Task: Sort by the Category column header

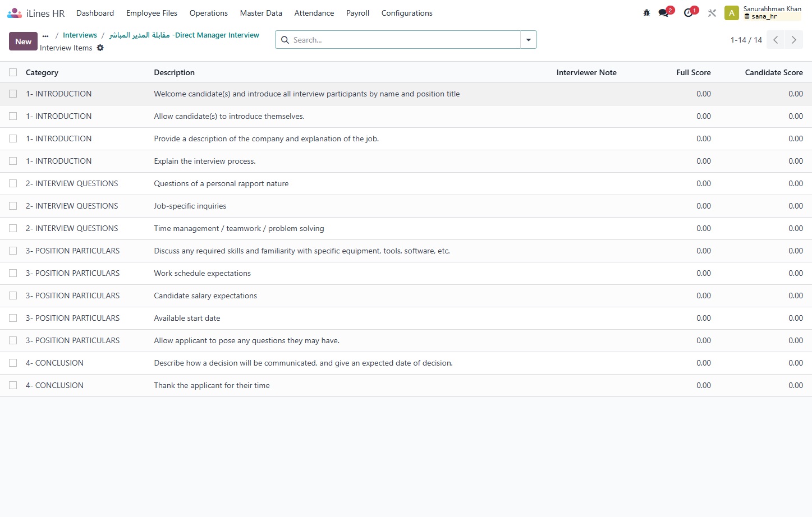Action: pos(42,72)
